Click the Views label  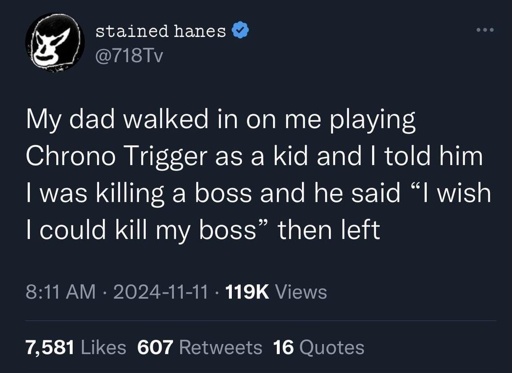click(x=302, y=292)
